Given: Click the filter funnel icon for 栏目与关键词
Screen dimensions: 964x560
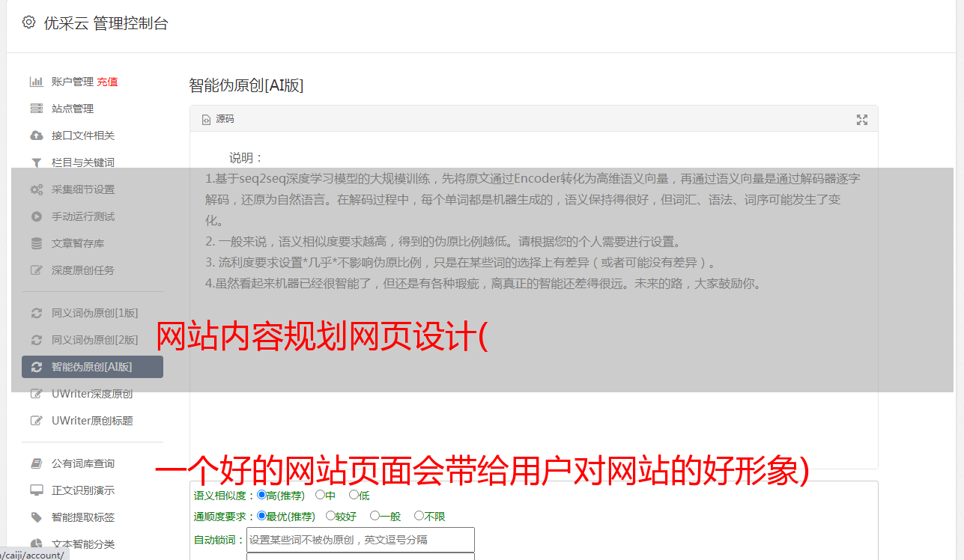Looking at the screenshot, I should point(36,162).
